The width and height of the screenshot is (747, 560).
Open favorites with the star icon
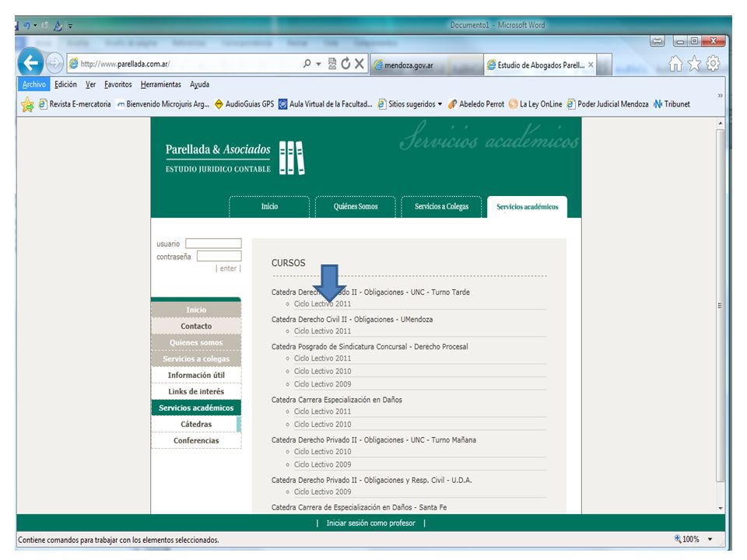pos(694,63)
